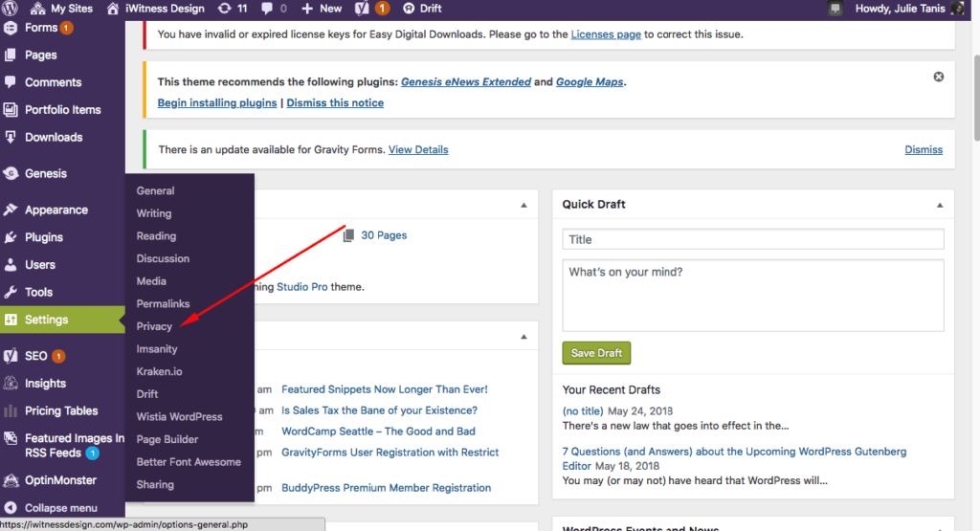This screenshot has width=980, height=531.
Task: Click the Genesis sidebar icon
Action: pyautogui.click(x=10, y=173)
